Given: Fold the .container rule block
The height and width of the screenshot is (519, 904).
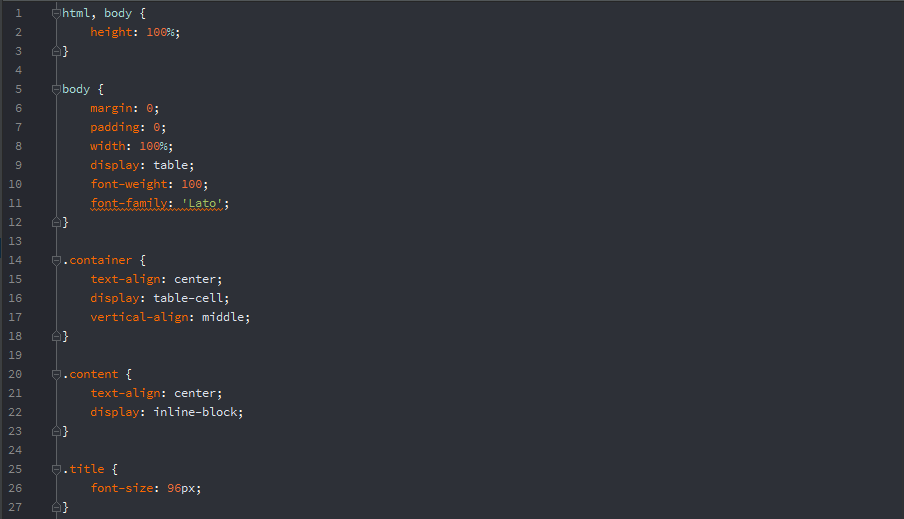Looking at the screenshot, I should point(57,260).
